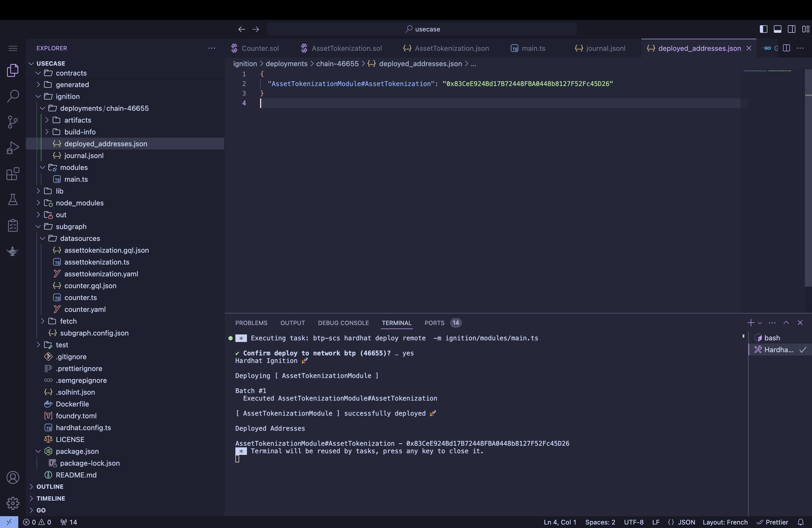Switch to the AssetTokenization.sol tab
This screenshot has height=528, width=812.
(x=346, y=48)
